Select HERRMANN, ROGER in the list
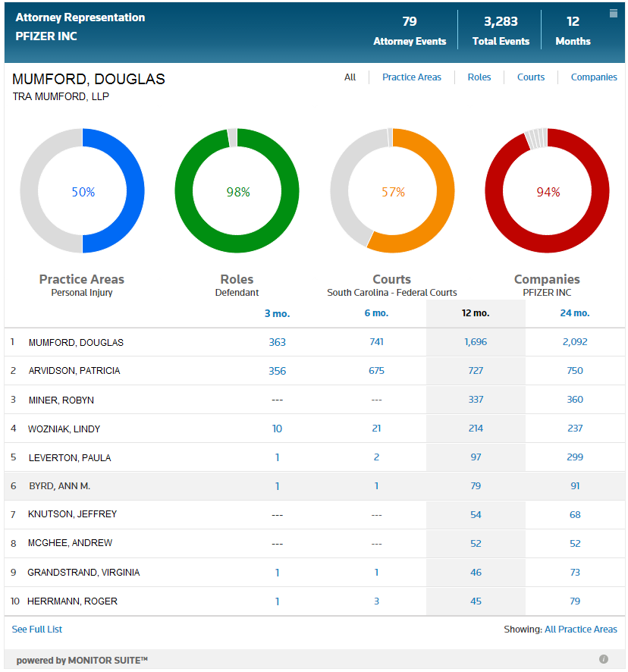This screenshot has width=628, height=672. (72, 601)
